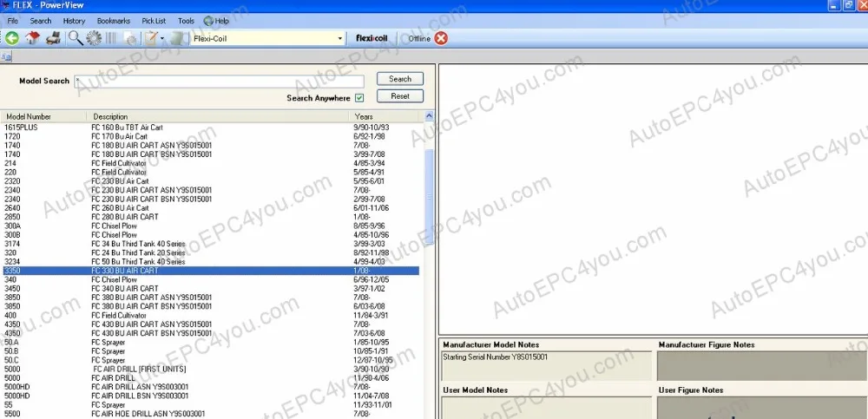Select model 214 FC Field Cultivator
This screenshot has height=419, width=868.
tap(210, 163)
